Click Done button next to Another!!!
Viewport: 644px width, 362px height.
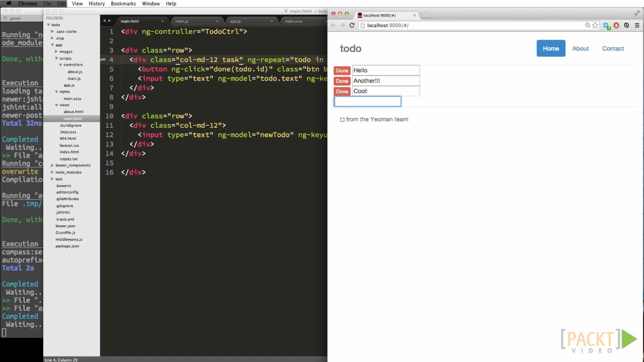point(342,81)
